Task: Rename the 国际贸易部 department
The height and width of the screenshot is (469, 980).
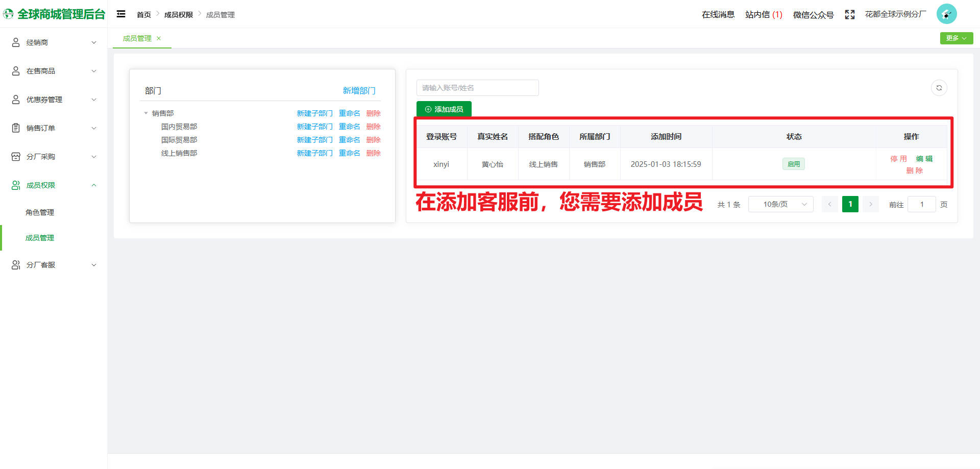Action: click(x=349, y=140)
